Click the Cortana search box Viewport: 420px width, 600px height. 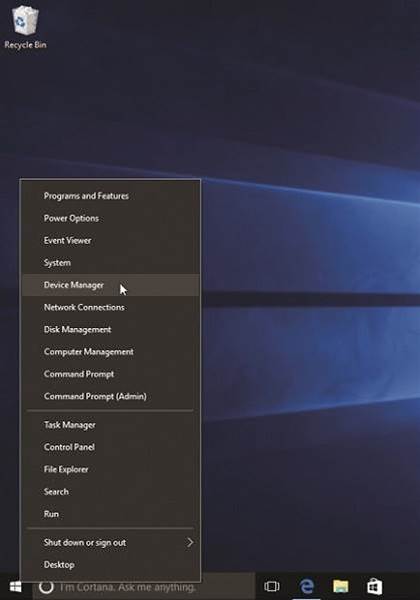pyautogui.click(x=144, y=587)
